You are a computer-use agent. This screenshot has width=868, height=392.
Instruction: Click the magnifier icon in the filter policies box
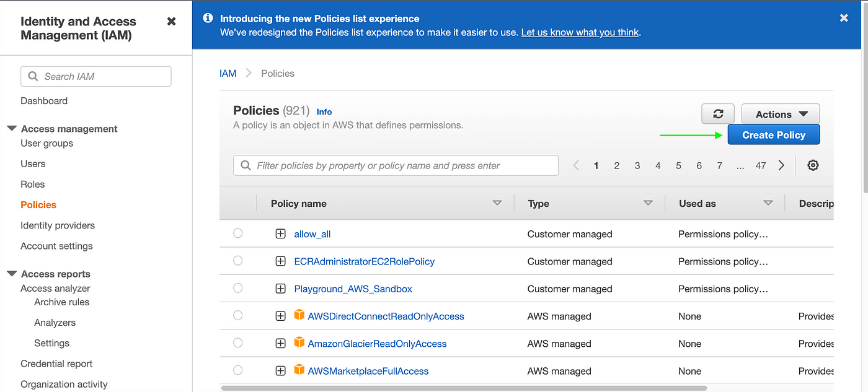click(246, 166)
